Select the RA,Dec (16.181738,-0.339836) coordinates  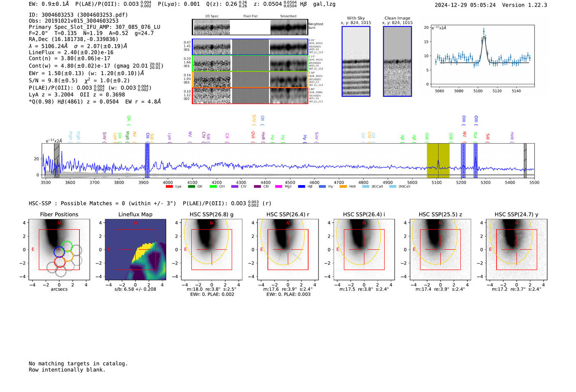[74, 39]
